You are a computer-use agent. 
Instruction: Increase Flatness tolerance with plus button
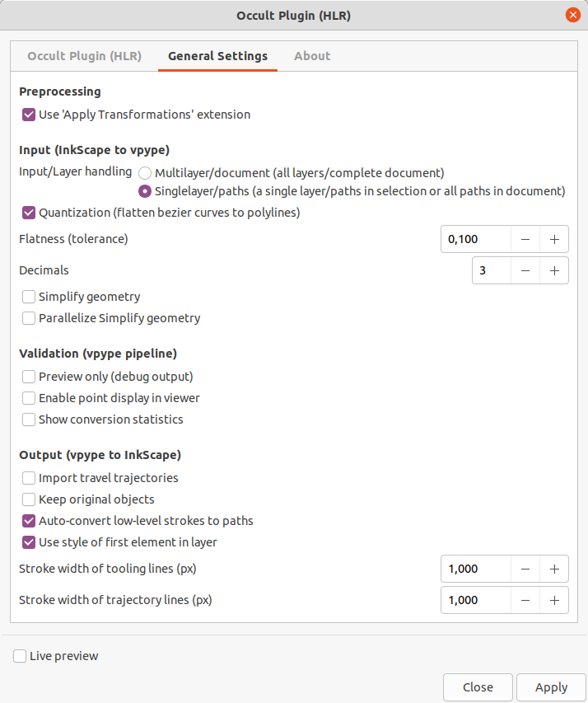[554, 239]
